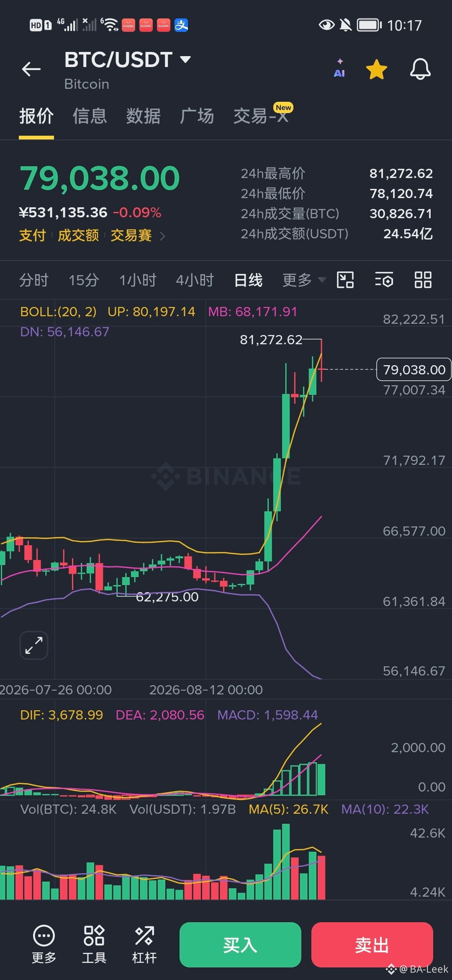Tap the back arrow
This screenshot has width=452, height=980.
pyautogui.click(x=31, y=69)
